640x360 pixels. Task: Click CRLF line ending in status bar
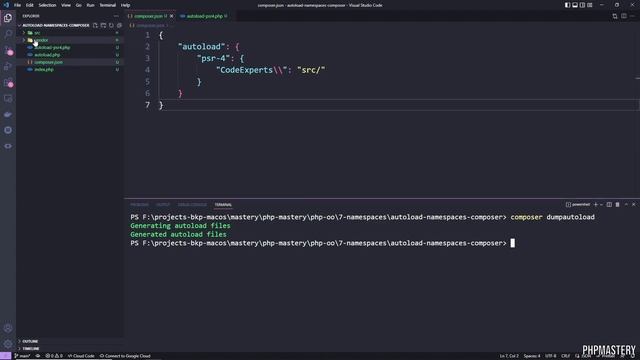(565, 356)
